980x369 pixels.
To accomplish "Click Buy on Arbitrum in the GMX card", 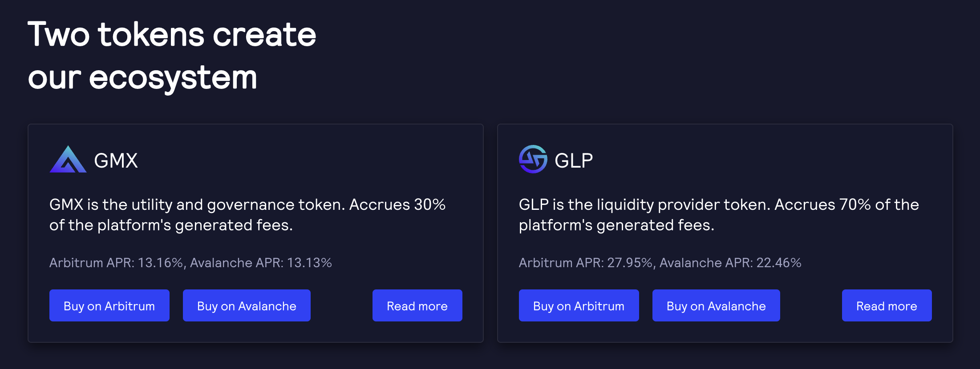I will pyautogui.click(x=109, y=305).
